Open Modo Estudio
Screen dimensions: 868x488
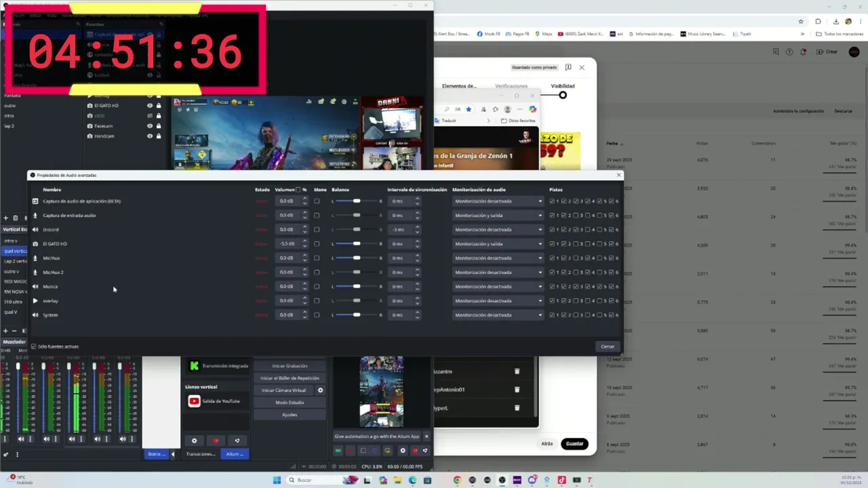coord(290,403)
